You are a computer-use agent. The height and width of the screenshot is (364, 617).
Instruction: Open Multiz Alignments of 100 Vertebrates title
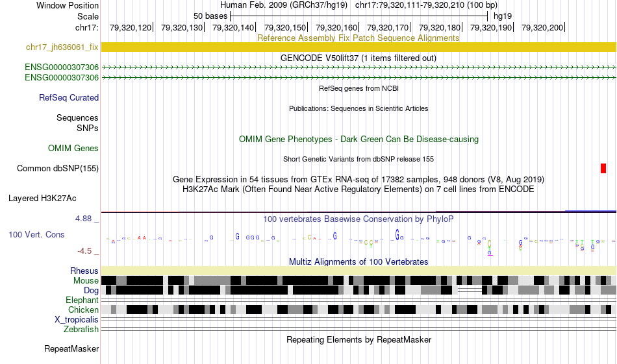pos(359,261)
